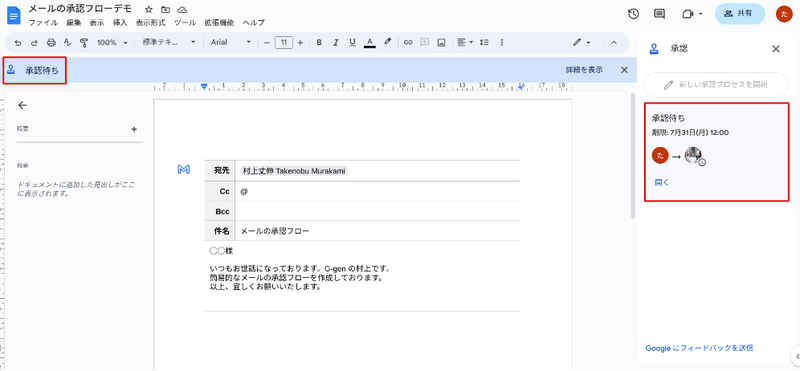Click 新しい承認プロセスを開始 button
Viewport: 800px width, 371px height.
(x=716, y=85)
